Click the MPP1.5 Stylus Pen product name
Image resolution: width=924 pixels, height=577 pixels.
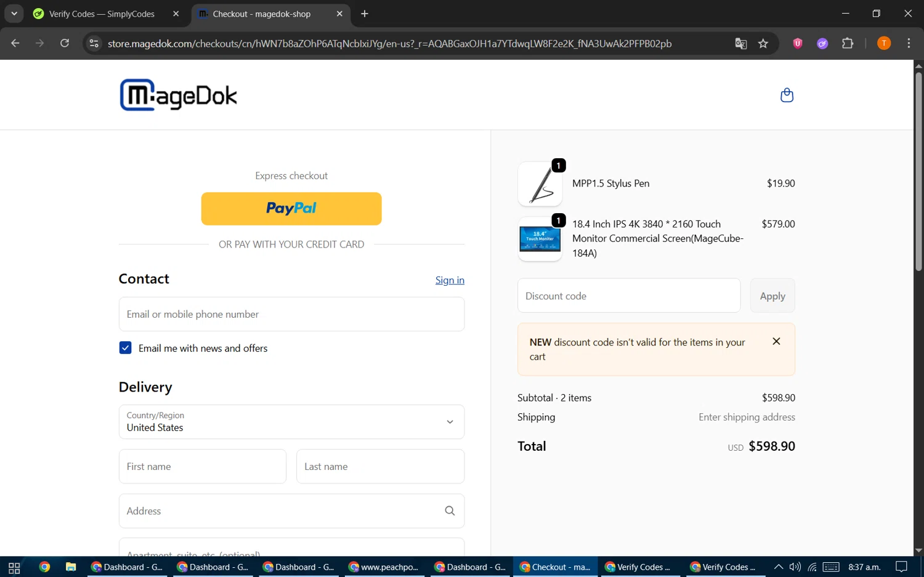click(611, 184)
